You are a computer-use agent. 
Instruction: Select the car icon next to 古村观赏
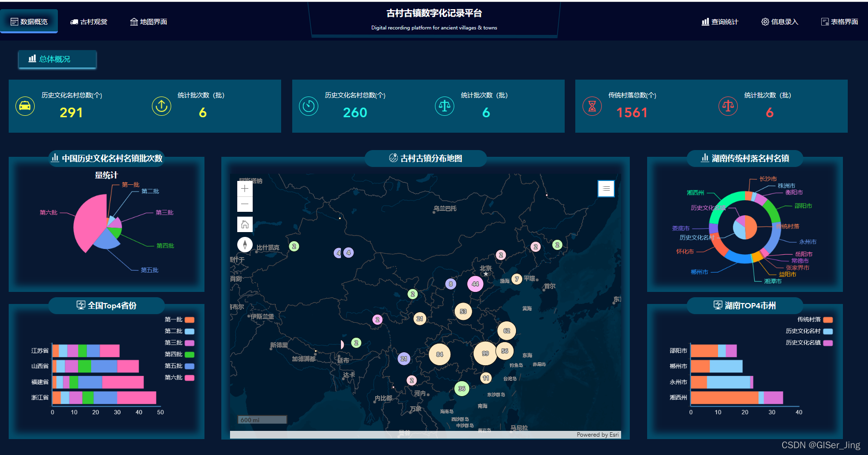(74, 21)
